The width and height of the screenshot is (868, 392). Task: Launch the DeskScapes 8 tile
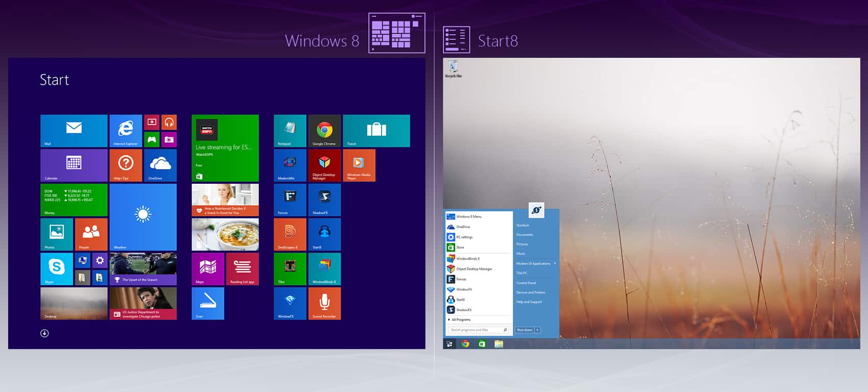tap(290, 234)
